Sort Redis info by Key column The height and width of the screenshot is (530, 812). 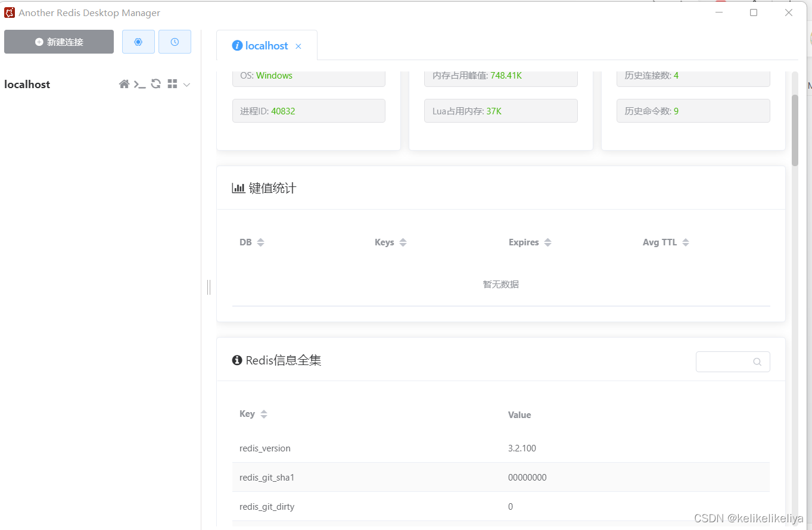pyautogui.click(x=264, y=414)
